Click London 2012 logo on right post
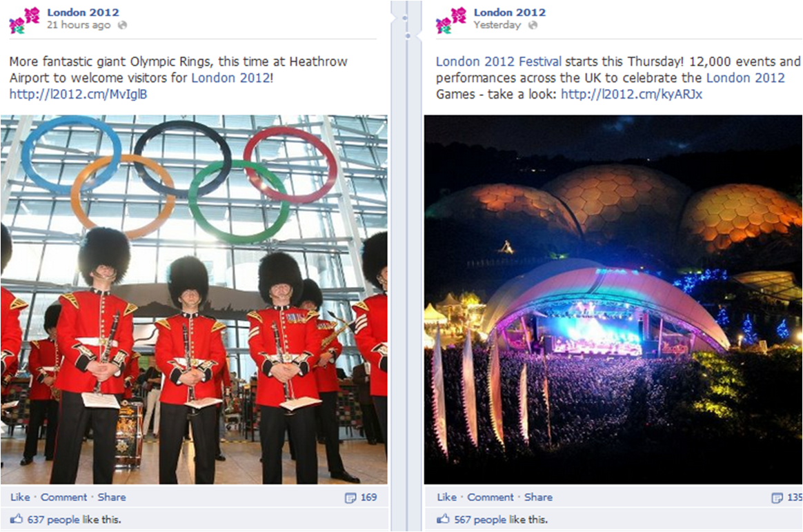Image resolution: width=803 pixels, height=532 pixels. [x=451, y=20]
